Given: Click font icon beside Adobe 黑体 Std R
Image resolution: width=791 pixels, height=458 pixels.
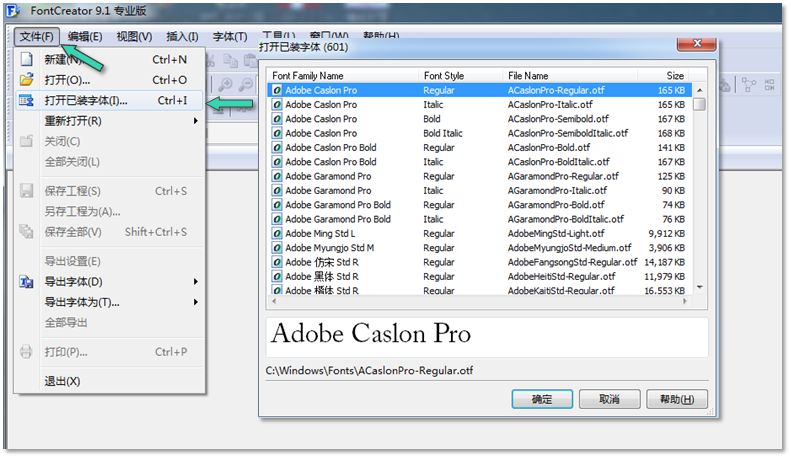Looking at the screenshot, I should coord(277,276).
